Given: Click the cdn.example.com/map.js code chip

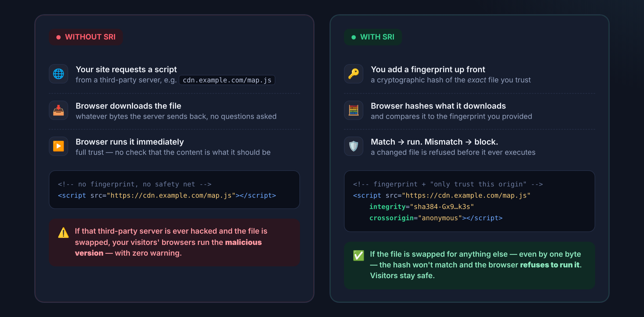Looking at the screenshot, I should [x=227, y=80].
